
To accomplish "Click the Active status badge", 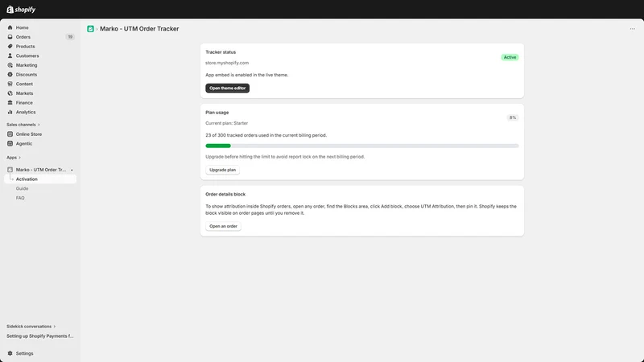I will pos(510,57).
